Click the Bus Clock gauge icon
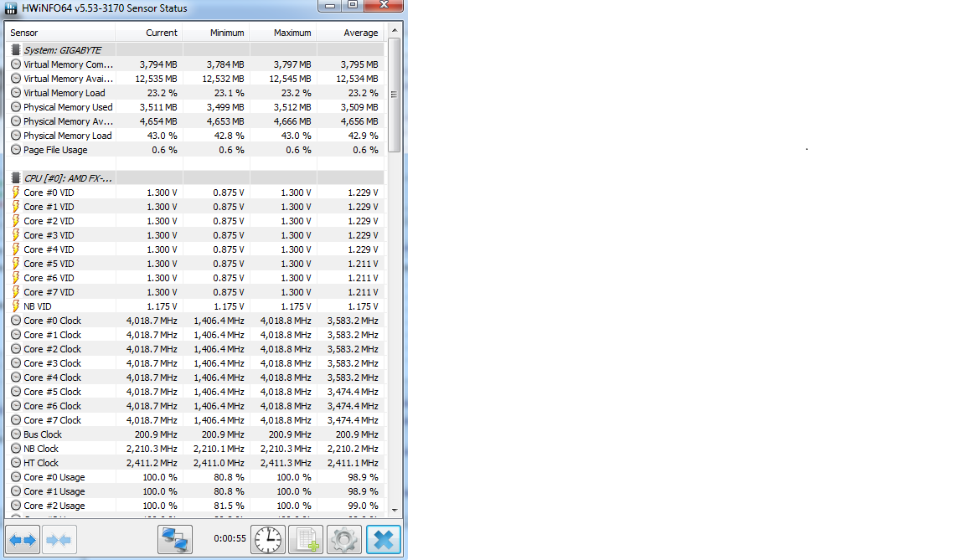This screenshot has width=965, height=560. point(16,434)
